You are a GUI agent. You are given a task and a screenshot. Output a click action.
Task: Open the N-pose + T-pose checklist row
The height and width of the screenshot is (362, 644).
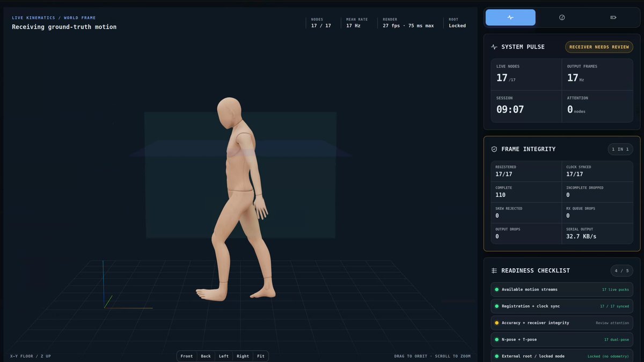[562, 339]
